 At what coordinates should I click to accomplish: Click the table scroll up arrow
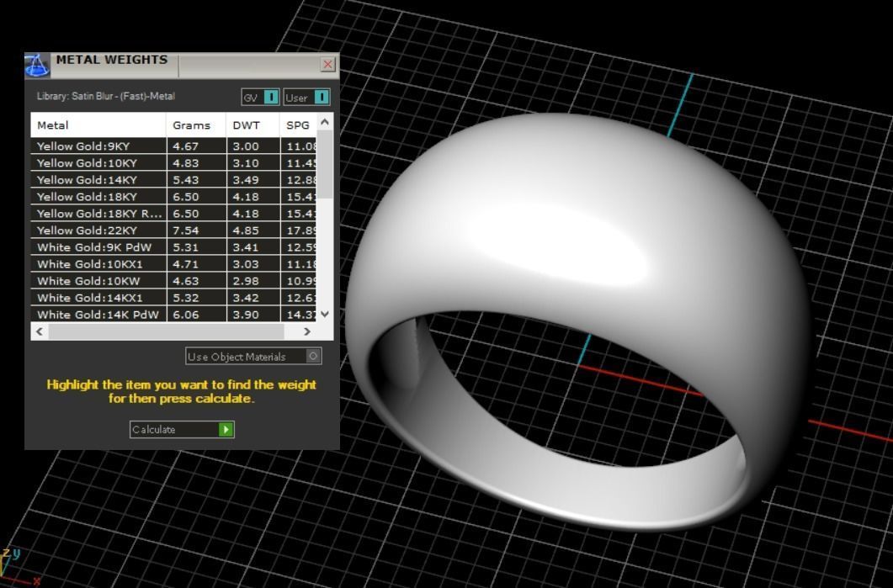coord(325,122)
